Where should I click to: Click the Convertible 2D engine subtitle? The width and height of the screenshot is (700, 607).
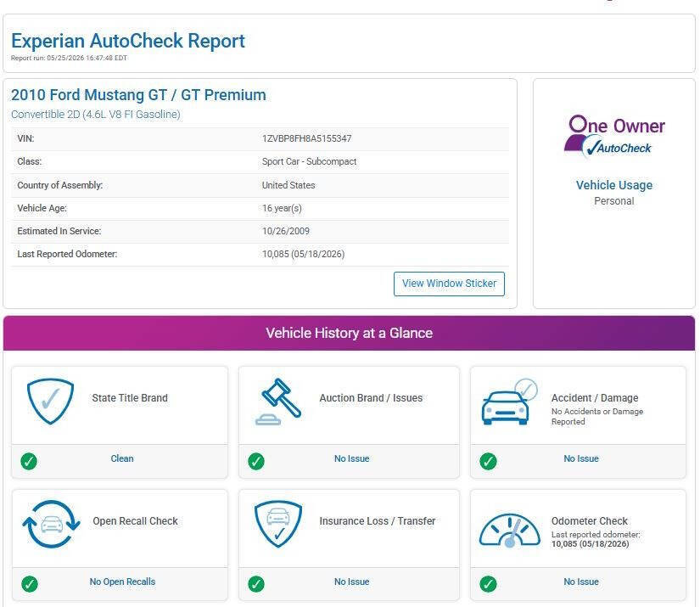coord(96,115)
